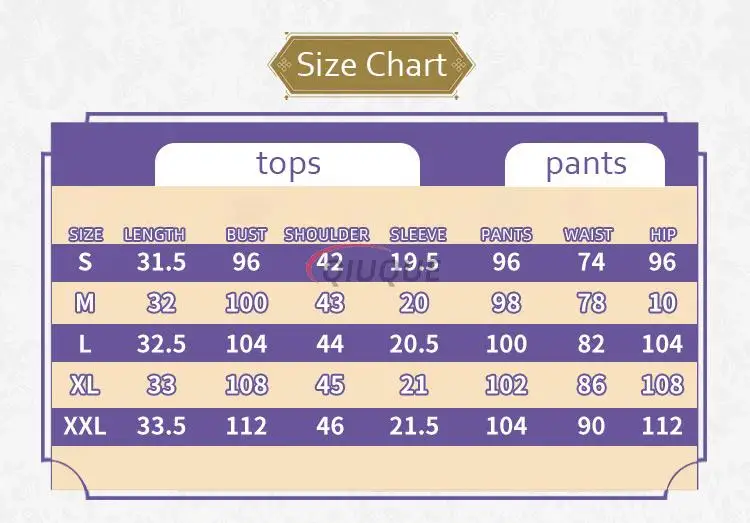This screenshot has width=750, height=523.
Task: Click the knot ornament right of Size Chart
Action: (x=459, y=66)
